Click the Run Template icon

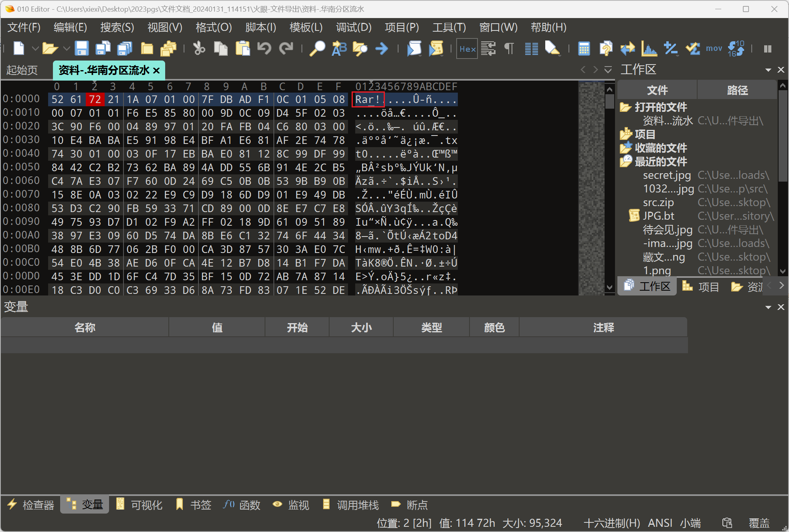click(436, 49)
